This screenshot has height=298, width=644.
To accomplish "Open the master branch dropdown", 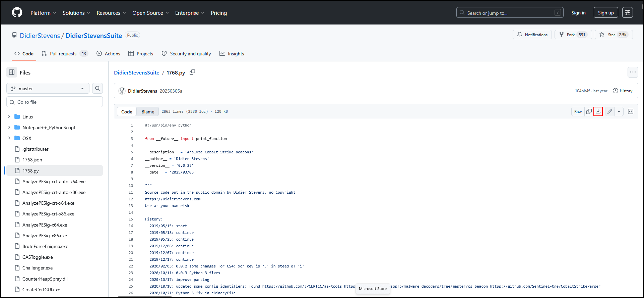I will click(x=48, y=89).
